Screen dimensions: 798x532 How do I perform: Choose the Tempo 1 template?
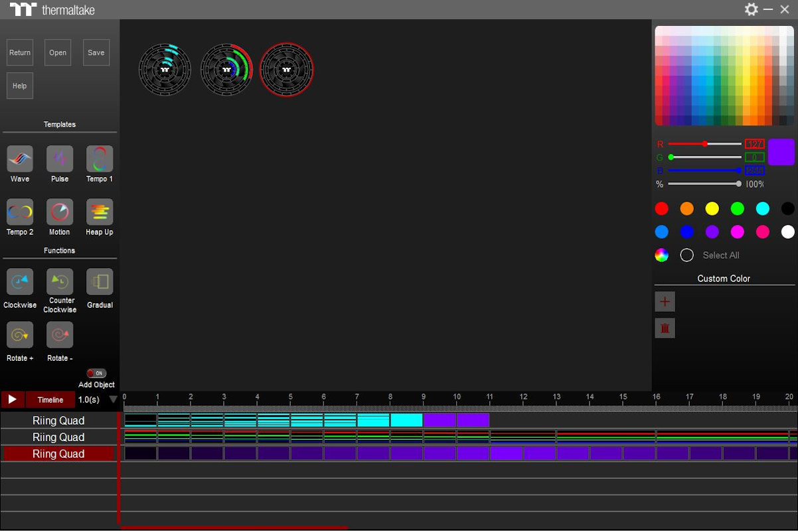(100, 159)
